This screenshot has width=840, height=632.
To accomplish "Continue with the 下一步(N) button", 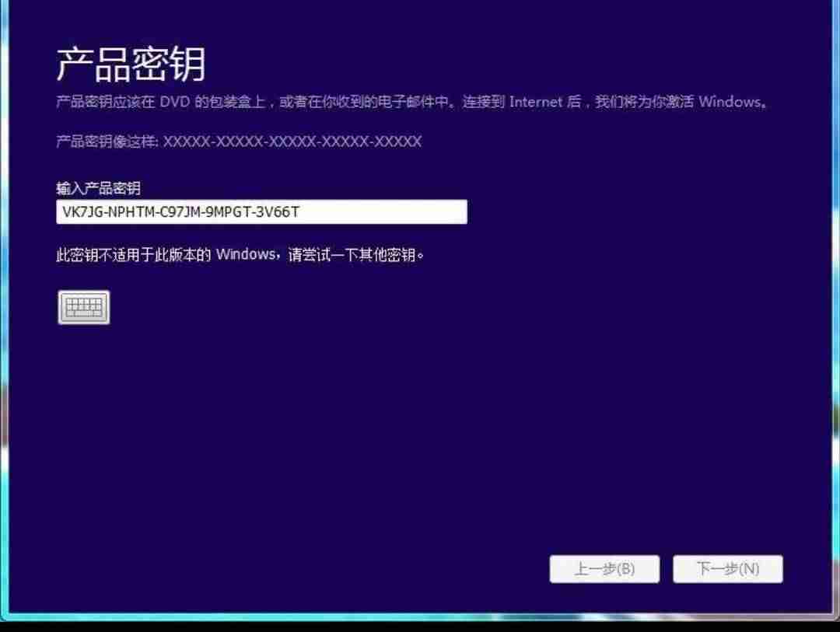I will click(x=727, y=568).
